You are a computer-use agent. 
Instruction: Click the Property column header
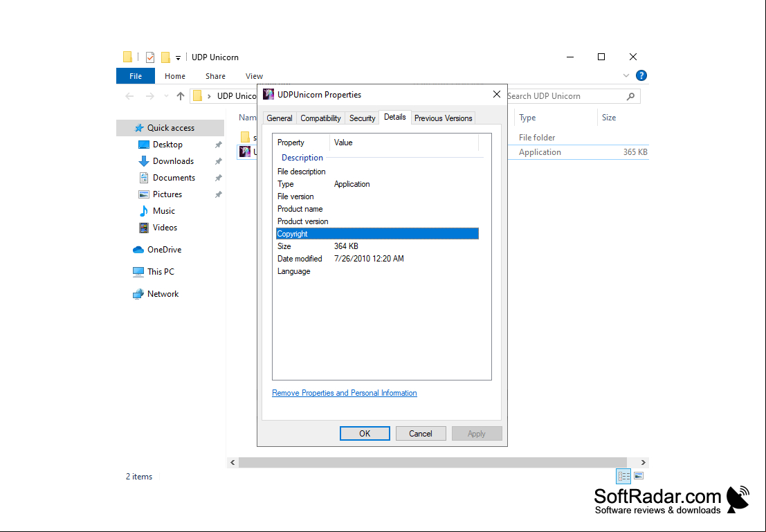301,143
